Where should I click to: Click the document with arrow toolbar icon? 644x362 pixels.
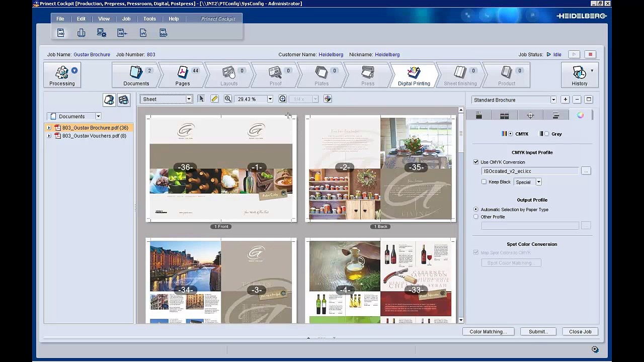point(122,33)
